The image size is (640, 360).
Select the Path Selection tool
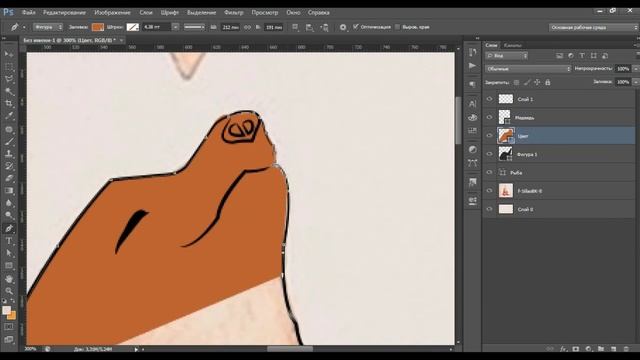9,253
